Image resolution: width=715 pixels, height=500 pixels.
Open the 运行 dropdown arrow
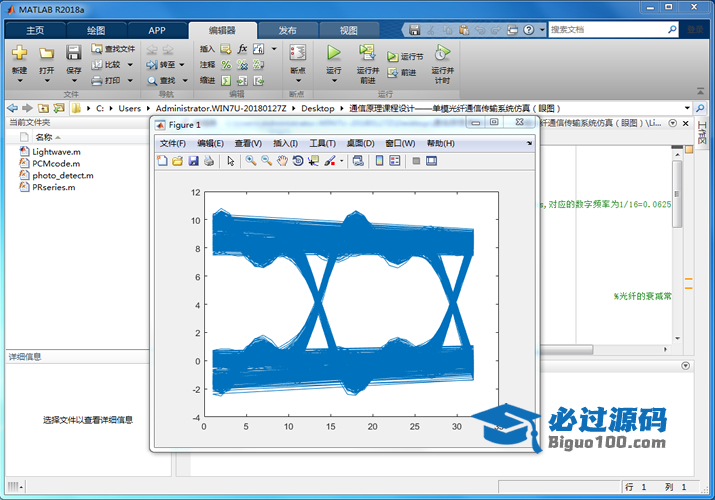334,81
